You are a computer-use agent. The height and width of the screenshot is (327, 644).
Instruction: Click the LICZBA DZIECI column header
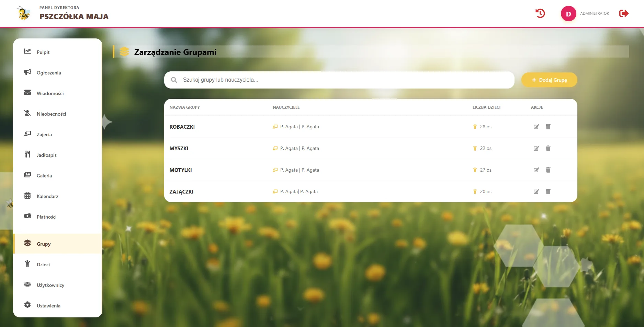(486, 107)
